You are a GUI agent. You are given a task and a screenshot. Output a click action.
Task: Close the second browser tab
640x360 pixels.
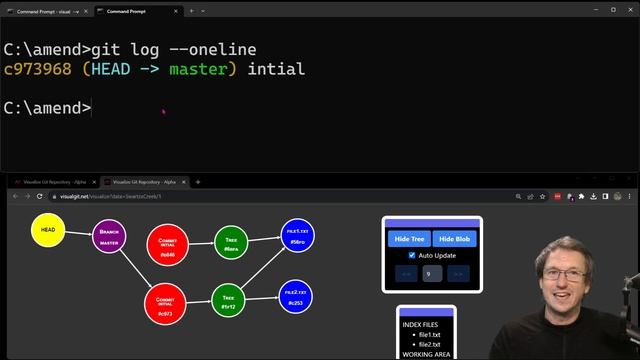click(184, 182)
